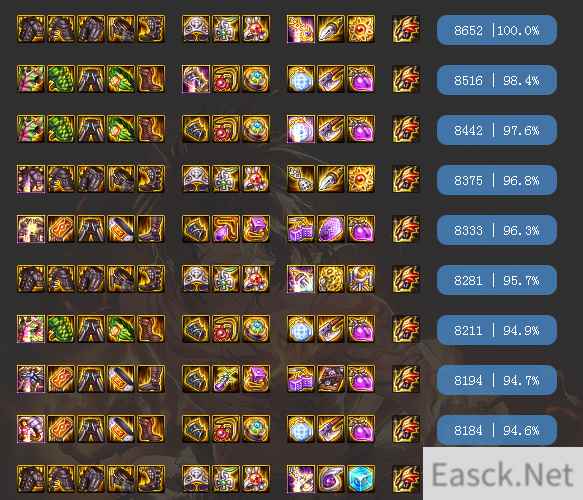The width and height of the screenshot is (583, 500).
Task: Select the 8516 | 98.4% result button
Action: [496, 80]
